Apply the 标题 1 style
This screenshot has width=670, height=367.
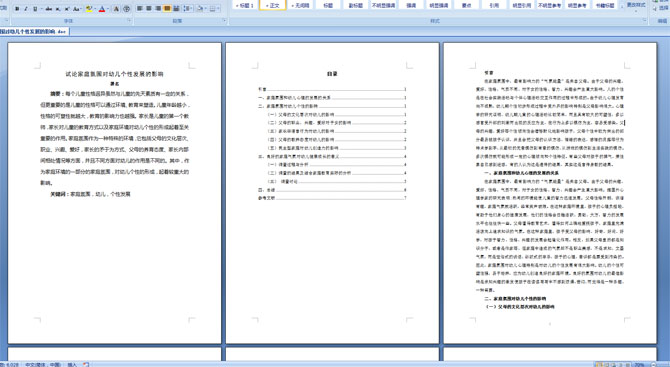[245, 5]
